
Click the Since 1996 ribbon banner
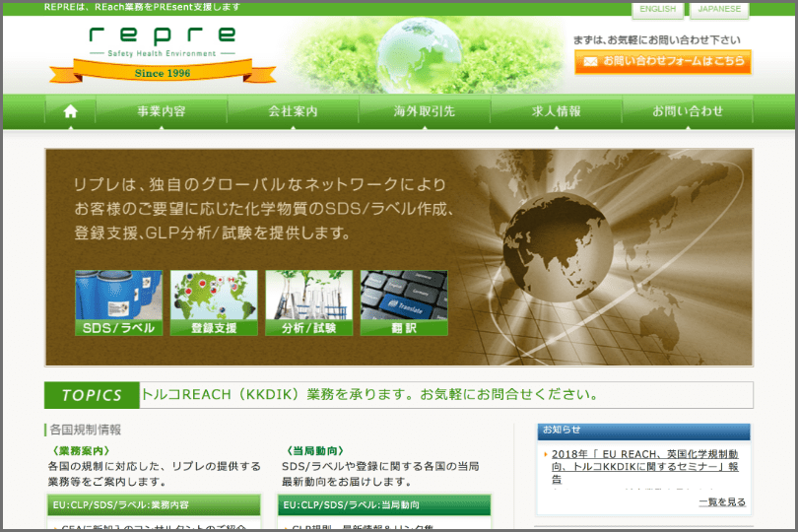163,73
